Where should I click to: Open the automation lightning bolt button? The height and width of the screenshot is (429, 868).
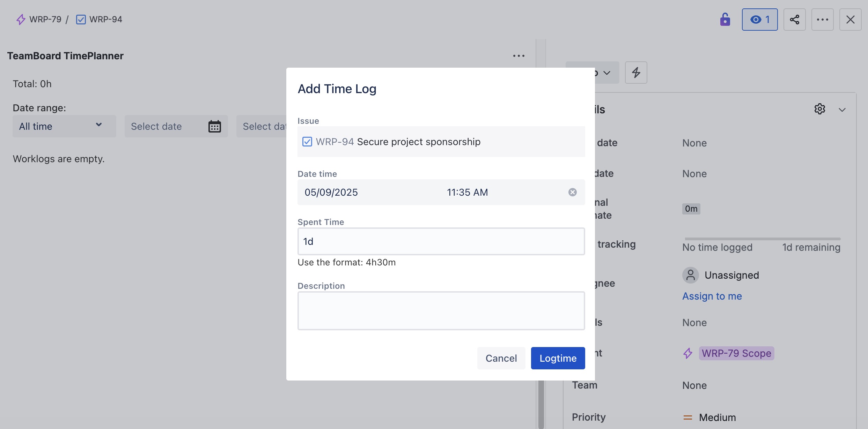click(636, 73)
